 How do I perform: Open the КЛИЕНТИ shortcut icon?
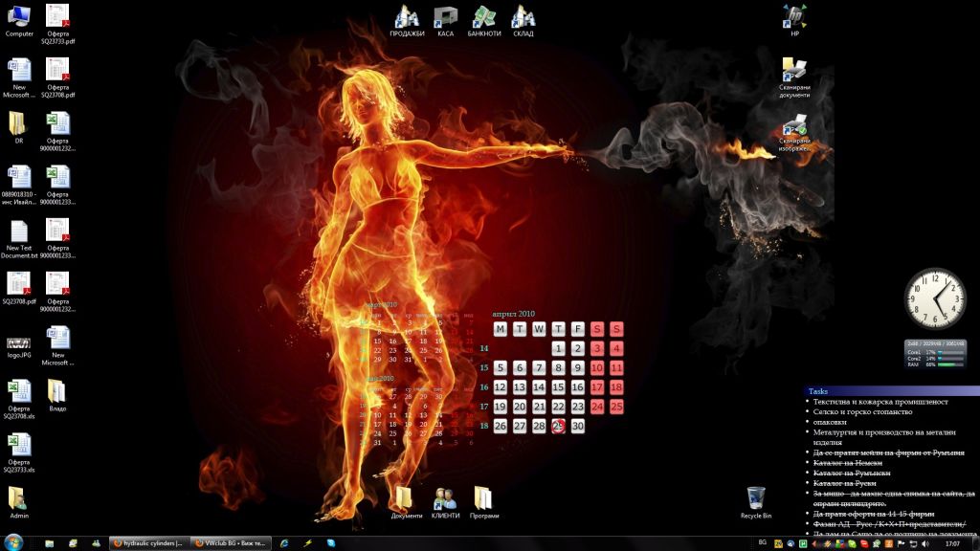click(445, 498)
